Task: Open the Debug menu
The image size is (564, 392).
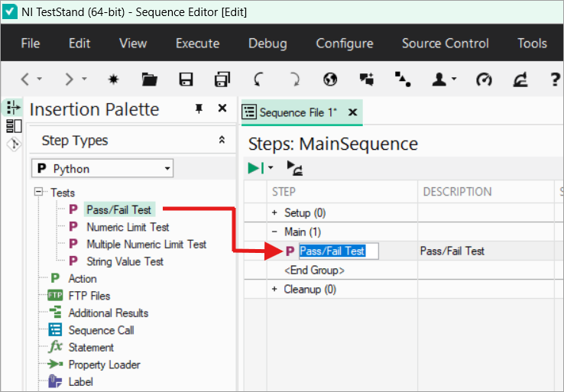Action: point(267,44)
